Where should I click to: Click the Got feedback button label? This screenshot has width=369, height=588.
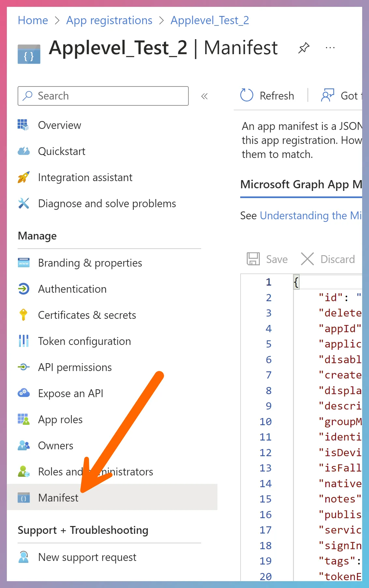(351, 96)
